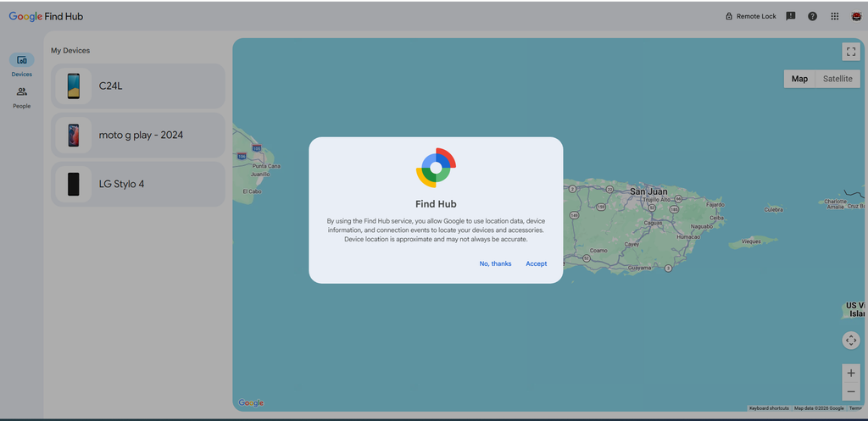Switch map to Satellite view
The image size is (868, 421).
point(837,79)
